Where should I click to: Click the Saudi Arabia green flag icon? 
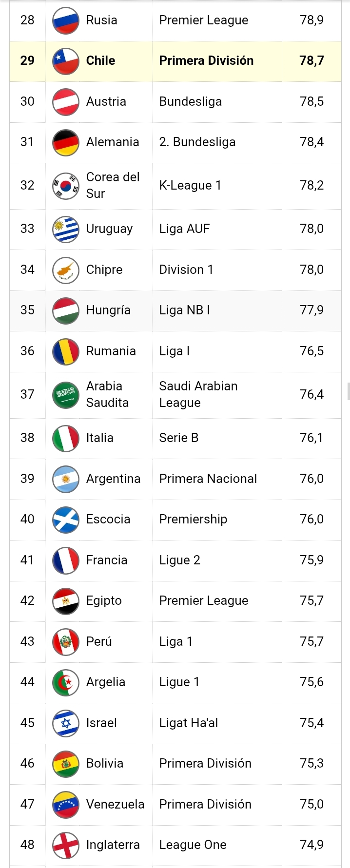click(x=65, y=395)
